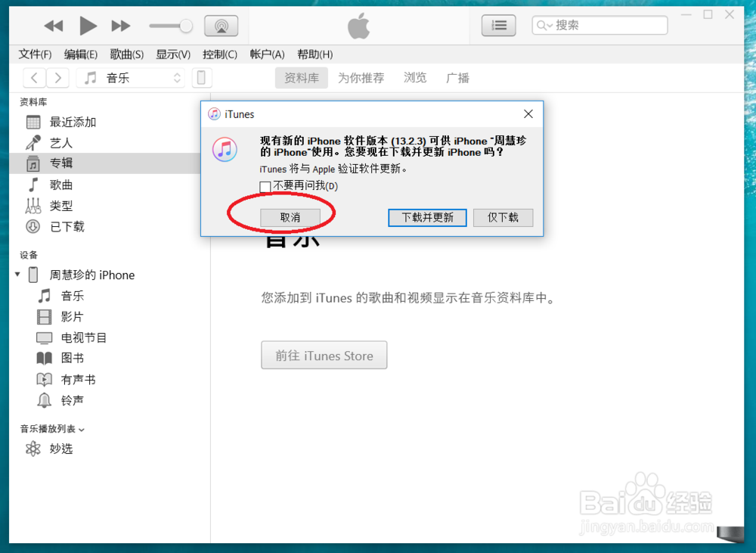Viewport: 756px width, 553px height.
Task: Open the list view button near search
Action: (x=498, y=26)
